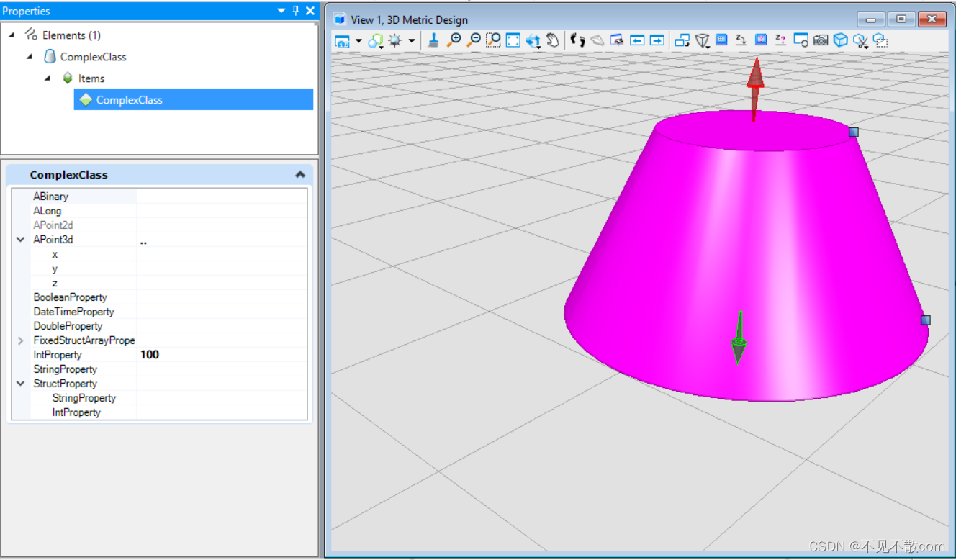Screen dimensions: 956x560
Task: Click View 1 window title icon
Action: pos(340,19)
